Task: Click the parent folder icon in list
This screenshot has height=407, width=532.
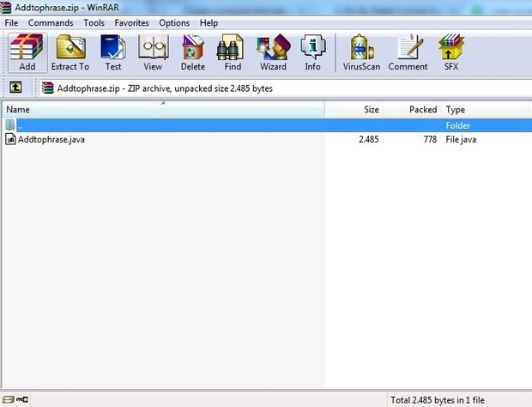Action: 10,125
